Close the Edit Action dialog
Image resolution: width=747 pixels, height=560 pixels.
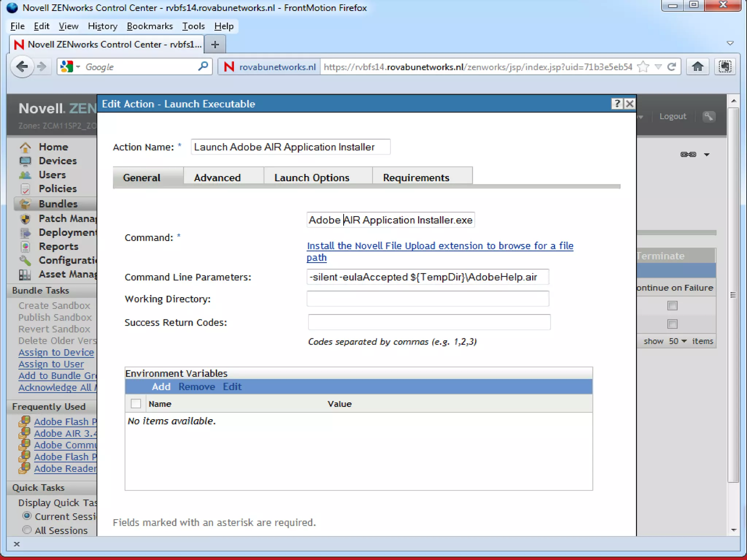click(x=630, y=104)
